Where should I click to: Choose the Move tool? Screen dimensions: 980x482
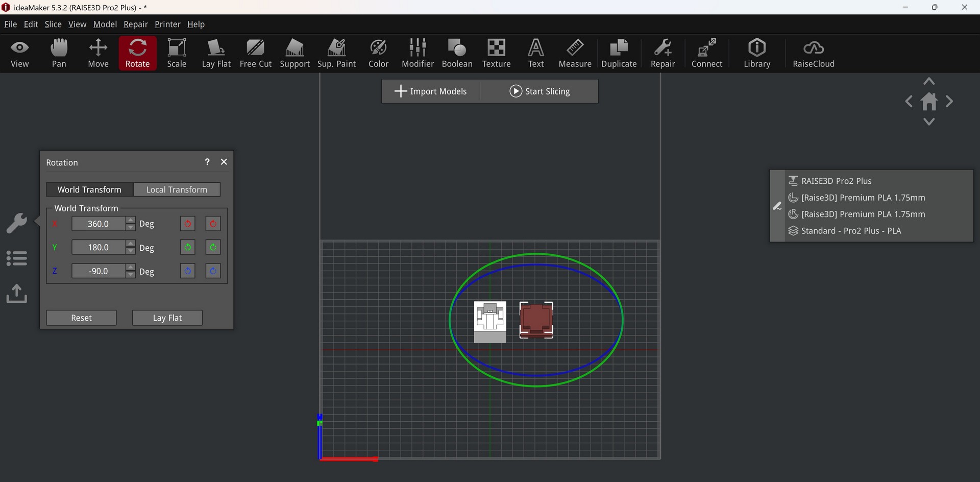pos(99,53)
